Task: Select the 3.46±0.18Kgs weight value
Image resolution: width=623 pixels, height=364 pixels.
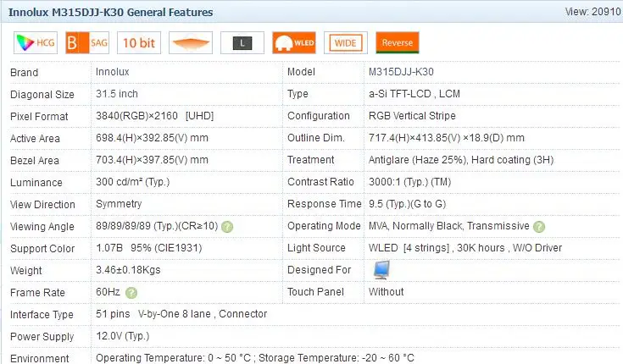Action: point(128,270)
